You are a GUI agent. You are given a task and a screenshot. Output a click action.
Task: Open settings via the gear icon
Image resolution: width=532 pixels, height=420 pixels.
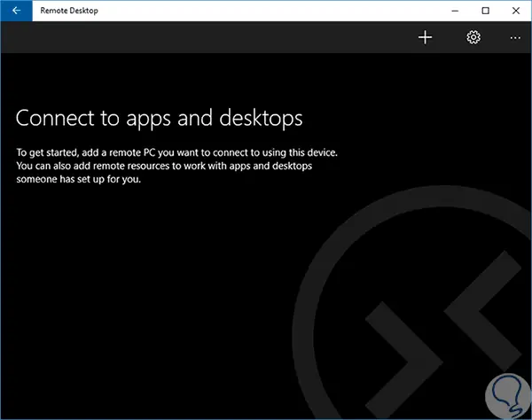(x=473, y=37)
